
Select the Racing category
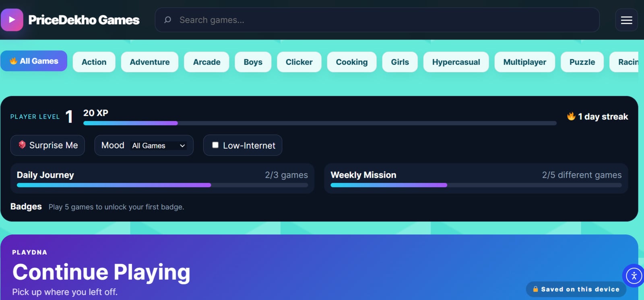tap(624, 62)
